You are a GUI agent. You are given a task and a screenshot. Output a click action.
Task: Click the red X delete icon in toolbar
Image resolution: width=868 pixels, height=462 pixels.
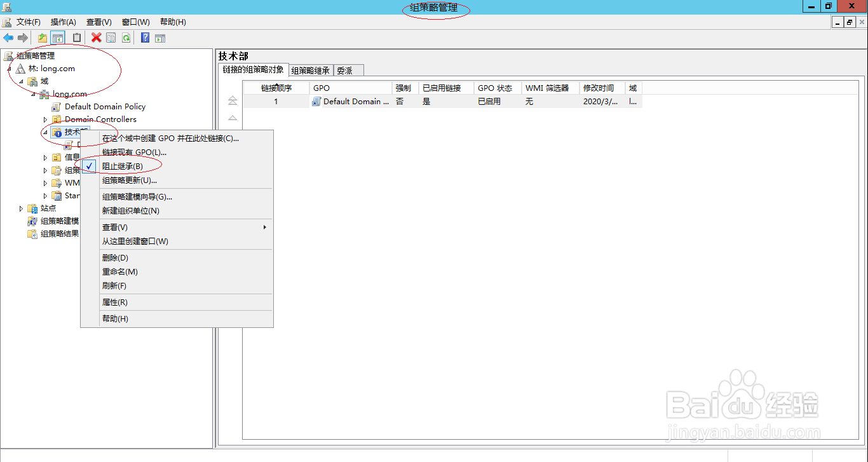pos(97,37)
